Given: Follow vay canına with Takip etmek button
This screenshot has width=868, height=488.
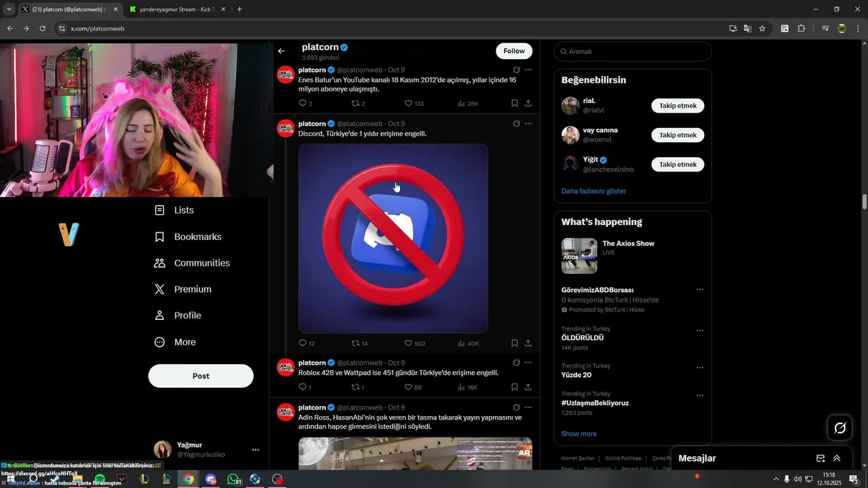Looking at the screenshot, I should [677, 135].
